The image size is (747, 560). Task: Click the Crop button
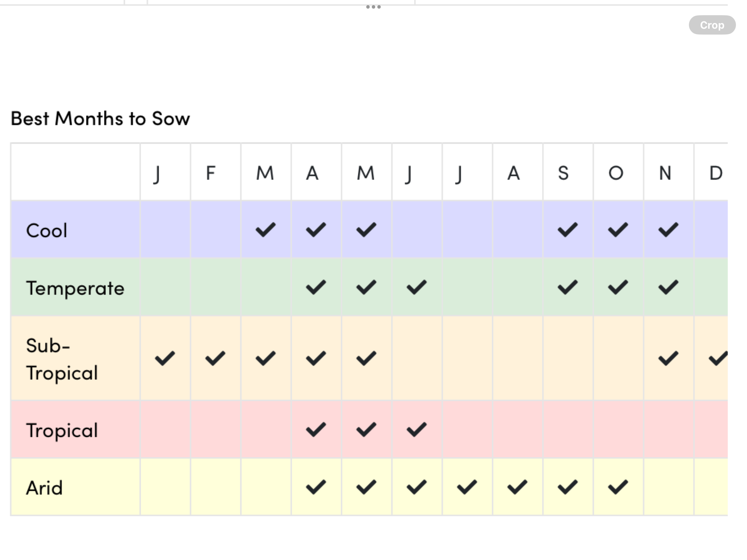[712, 25]
